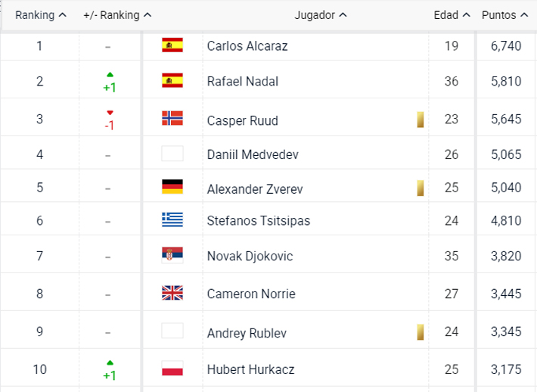The height and width of the screenshot is (392, 537).
Task: Sort by Puntos column header
Action: (504, 15)
